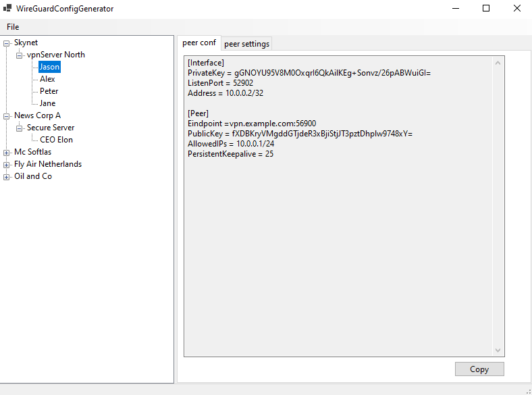Click the Address = 10.0.0.2/32 line
Viewport: 532px width, 395px height.
point(225,93)
